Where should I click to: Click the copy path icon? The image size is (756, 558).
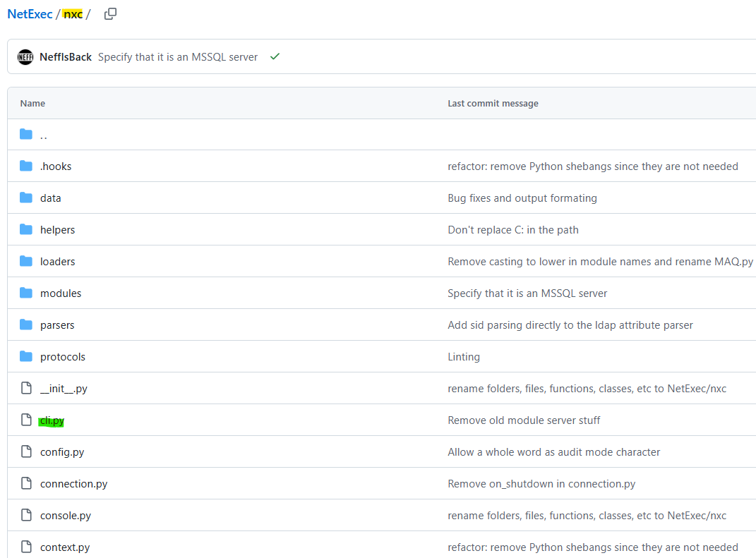110,14
